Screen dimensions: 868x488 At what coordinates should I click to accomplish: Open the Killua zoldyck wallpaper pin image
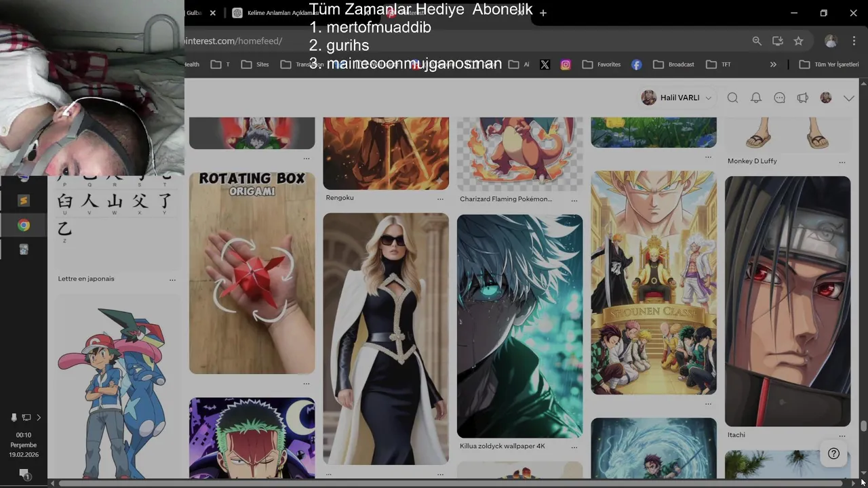(519, 326)
